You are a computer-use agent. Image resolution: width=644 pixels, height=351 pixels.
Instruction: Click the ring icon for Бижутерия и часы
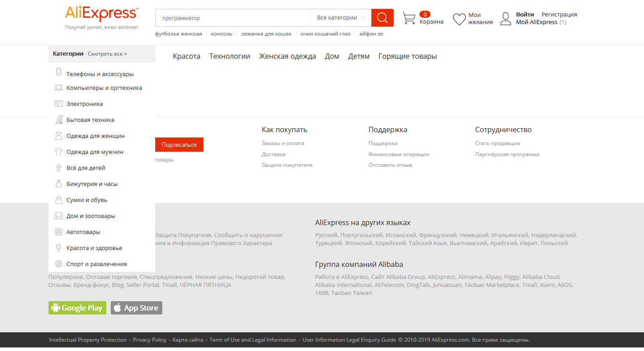pyautogui.click(x=58, y=184)
